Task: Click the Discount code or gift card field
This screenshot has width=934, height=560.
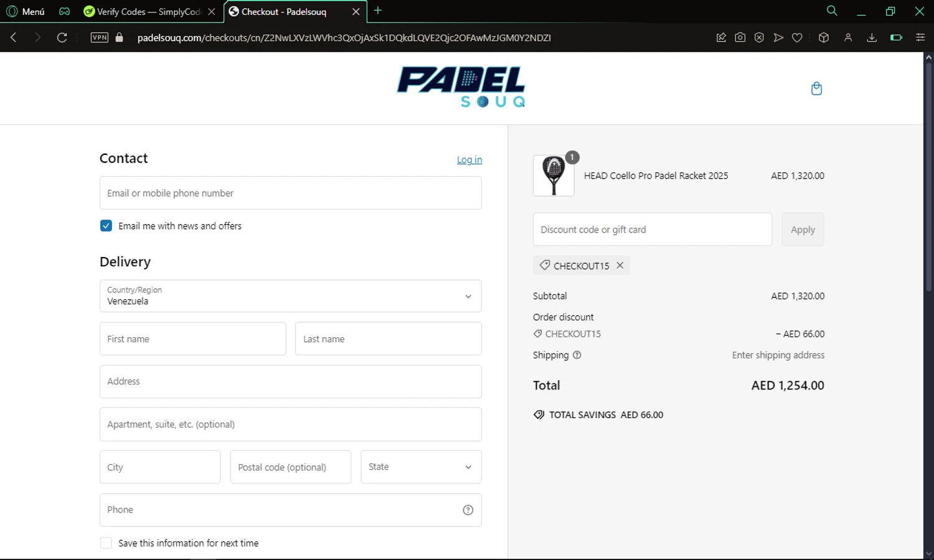Action: click(653, 229)
